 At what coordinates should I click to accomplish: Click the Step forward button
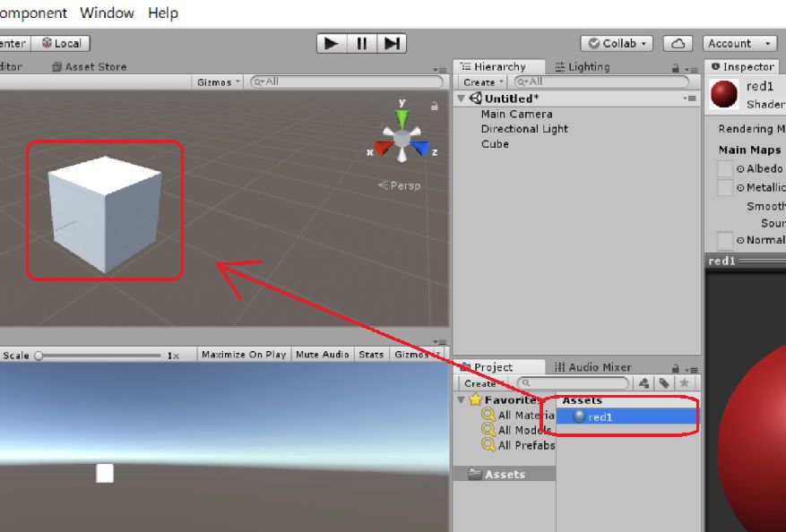(392, 43)
